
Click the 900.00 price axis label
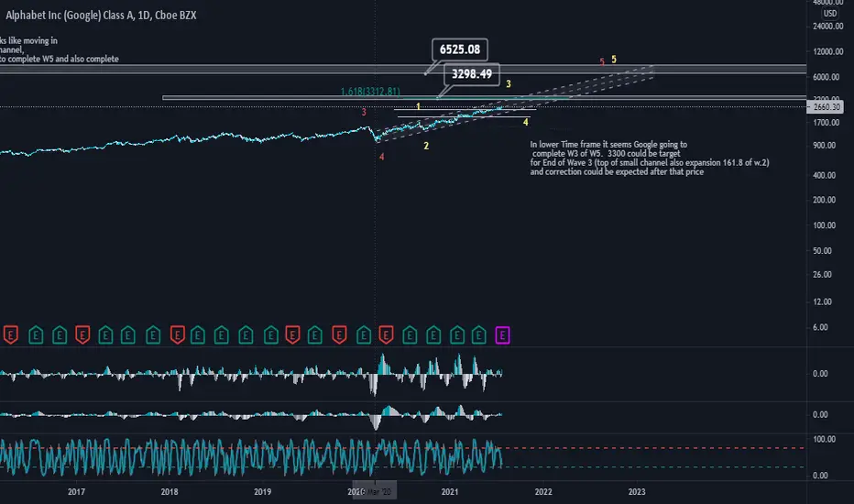(x=824, y=146)
